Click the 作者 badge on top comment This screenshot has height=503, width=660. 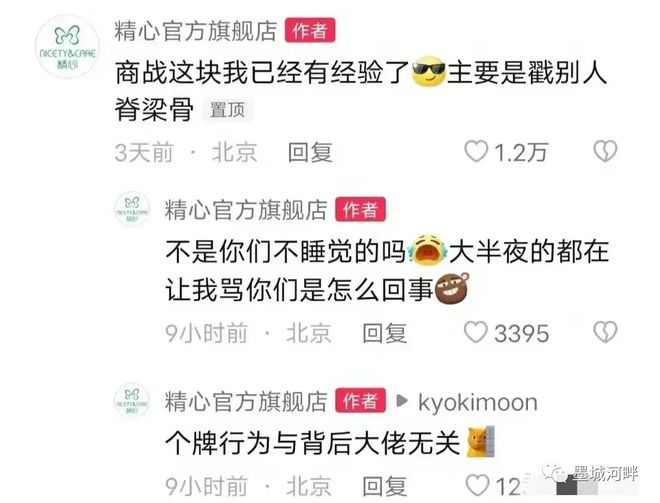[310, 30]
